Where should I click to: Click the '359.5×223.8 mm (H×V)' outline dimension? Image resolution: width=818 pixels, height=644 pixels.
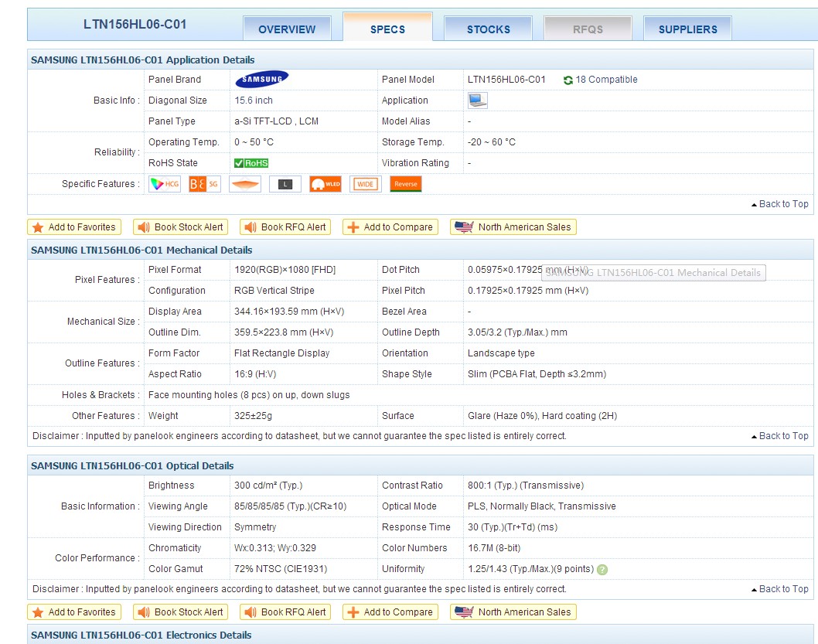pyautogui.click(x=284, y=332)
